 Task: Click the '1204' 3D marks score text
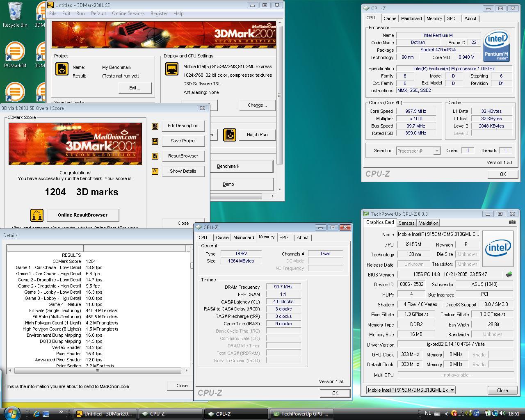(55, 192)
